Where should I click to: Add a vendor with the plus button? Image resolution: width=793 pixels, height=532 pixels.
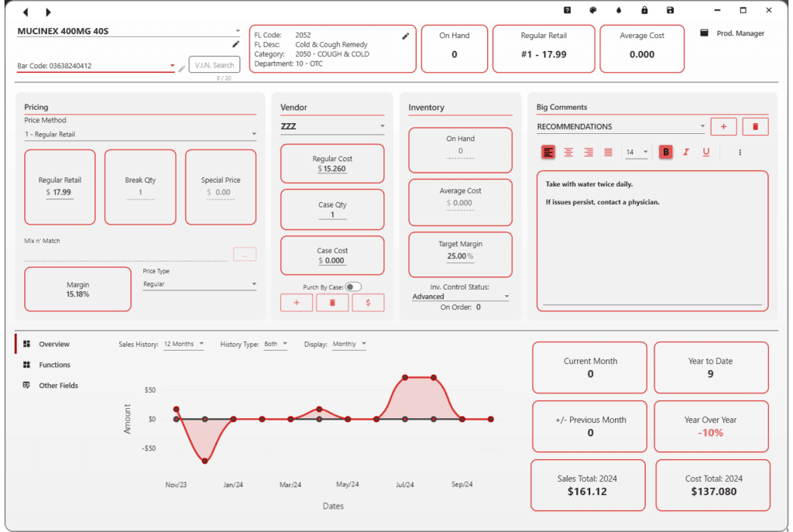(297, 303)
